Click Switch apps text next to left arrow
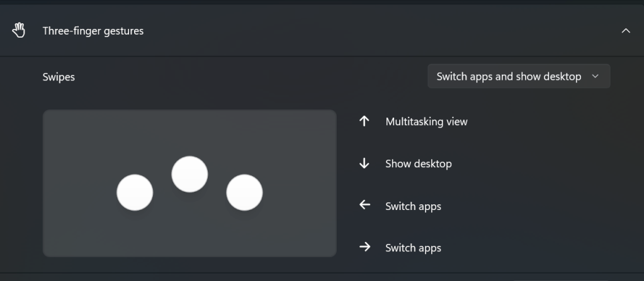644x281 pixels. (413, 206)
